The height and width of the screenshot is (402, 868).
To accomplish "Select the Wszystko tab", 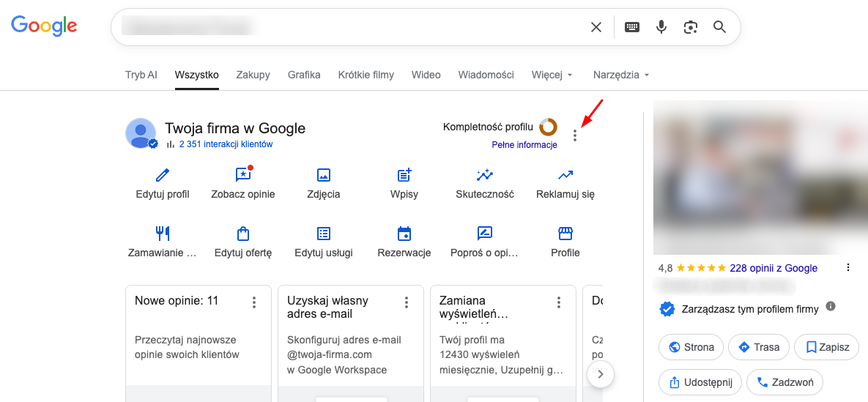I will pyautogui.click(x=196, y=75).
